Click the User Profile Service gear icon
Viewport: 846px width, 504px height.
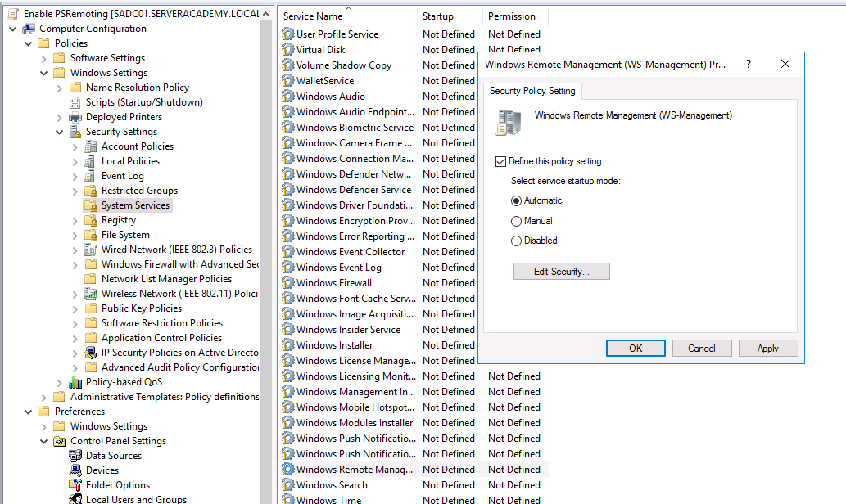click(288, 34)
